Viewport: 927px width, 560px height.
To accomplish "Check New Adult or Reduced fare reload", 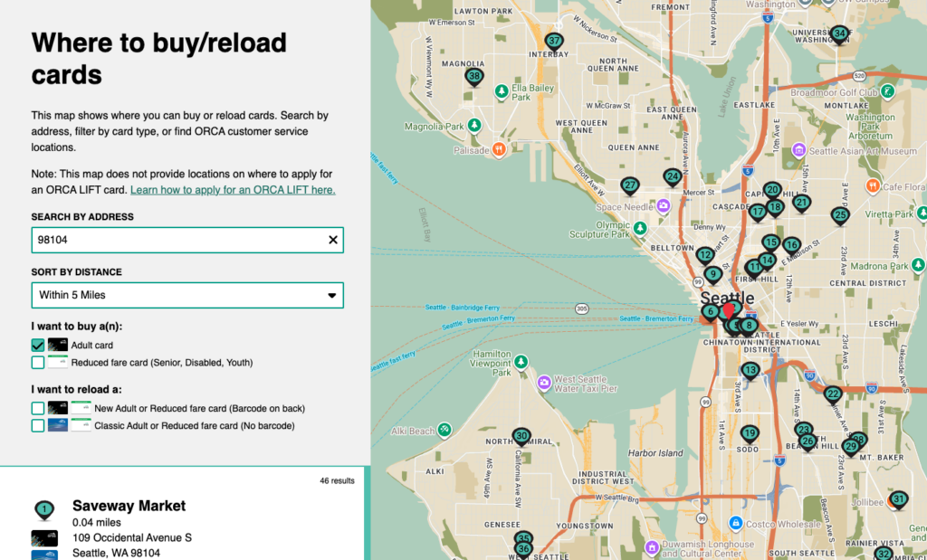I will [x=38, y=408].
